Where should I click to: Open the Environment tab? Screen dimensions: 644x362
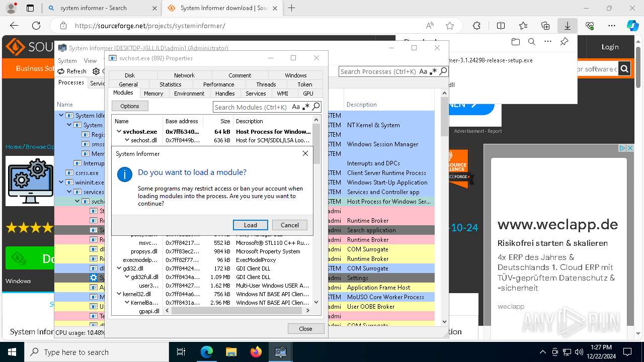click(189, 93)
